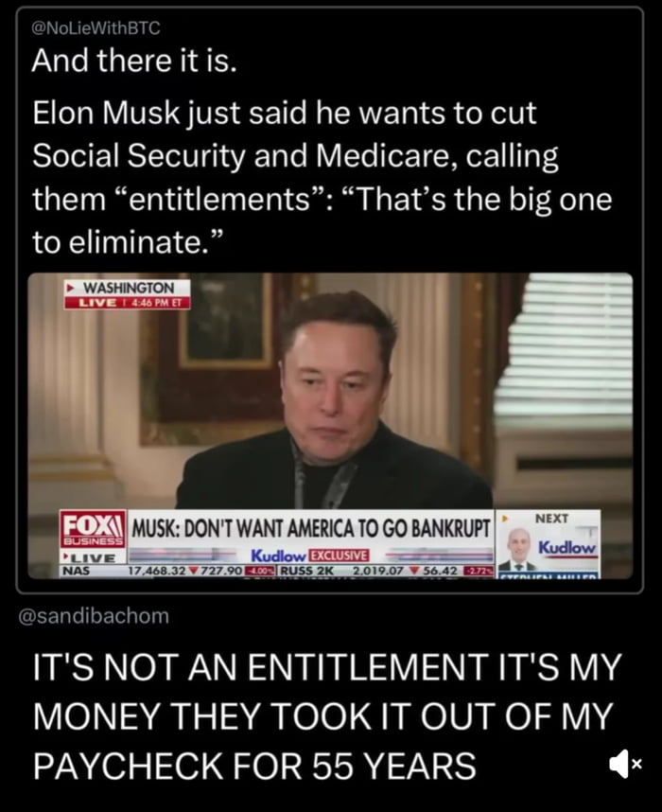662x812 pixels.
Task: Click the red down arrow beside 727.90
Action: (x=194, y=571)
